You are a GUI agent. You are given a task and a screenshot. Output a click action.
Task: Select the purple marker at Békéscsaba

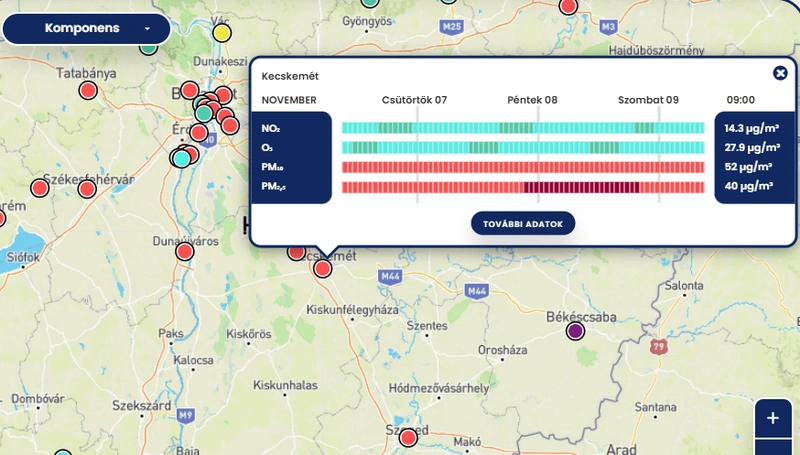(x=576, y=331)
